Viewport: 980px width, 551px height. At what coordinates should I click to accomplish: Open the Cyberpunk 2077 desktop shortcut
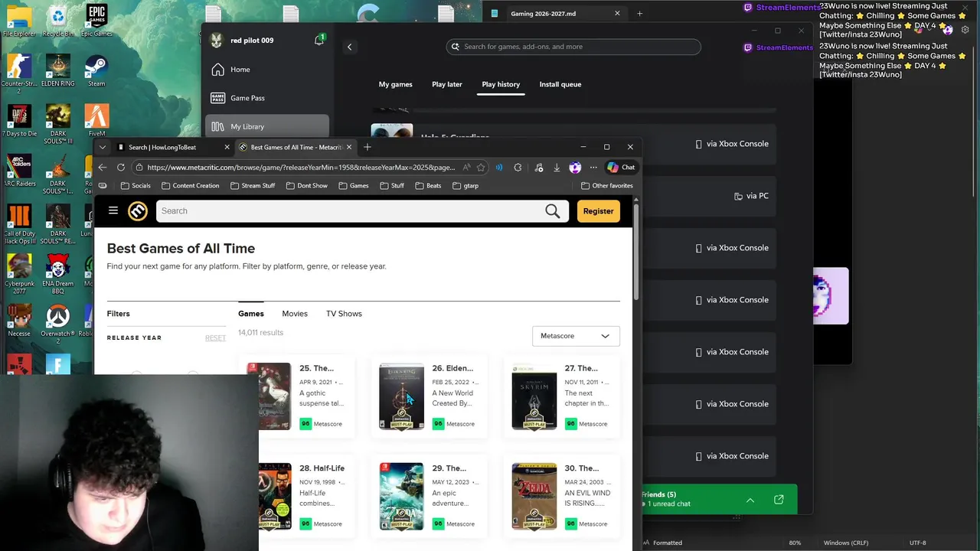tap(19, 274)
